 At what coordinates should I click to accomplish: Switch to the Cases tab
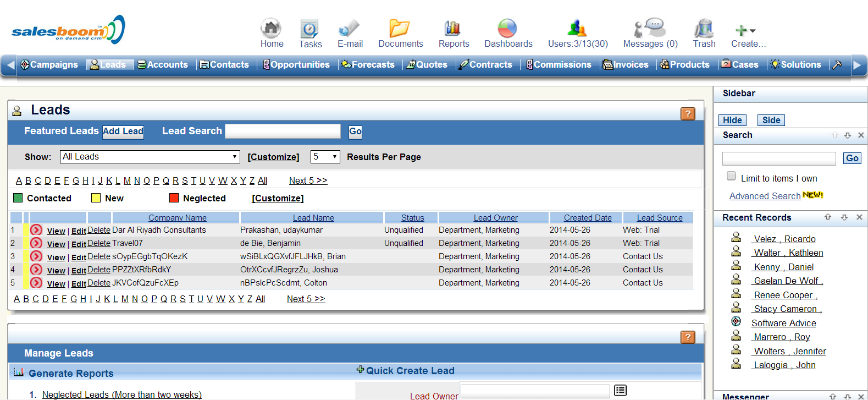(740, 64)
